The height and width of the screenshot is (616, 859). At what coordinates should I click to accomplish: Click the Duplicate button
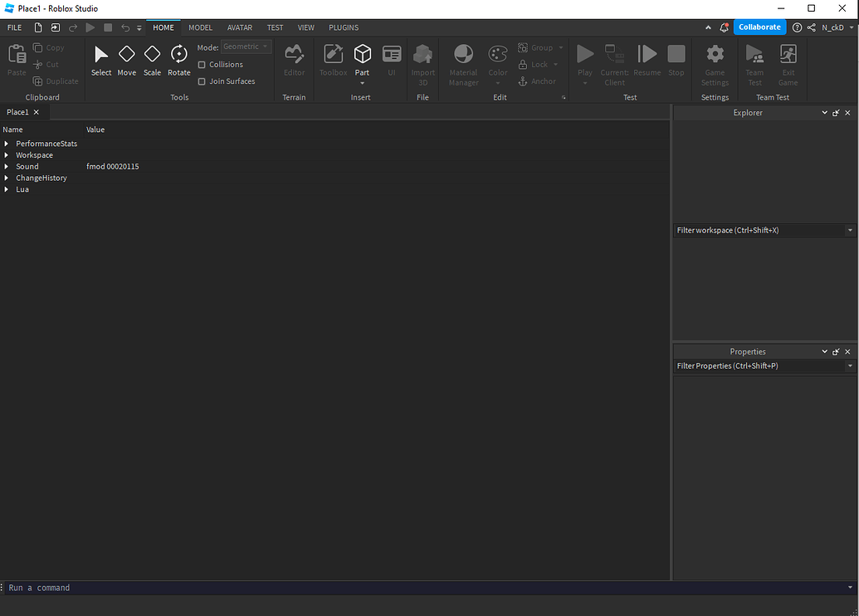(56, 81)
